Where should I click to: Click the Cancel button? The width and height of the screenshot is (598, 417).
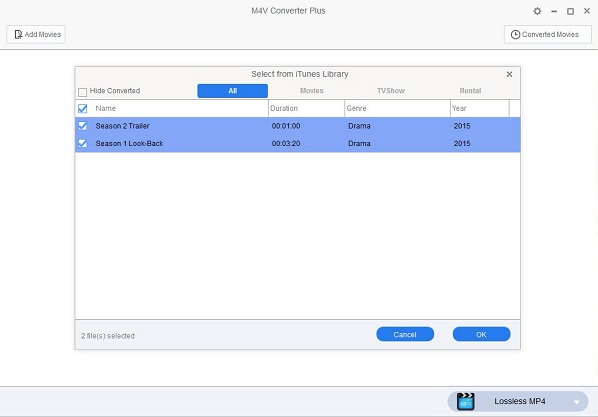point(405,334)
